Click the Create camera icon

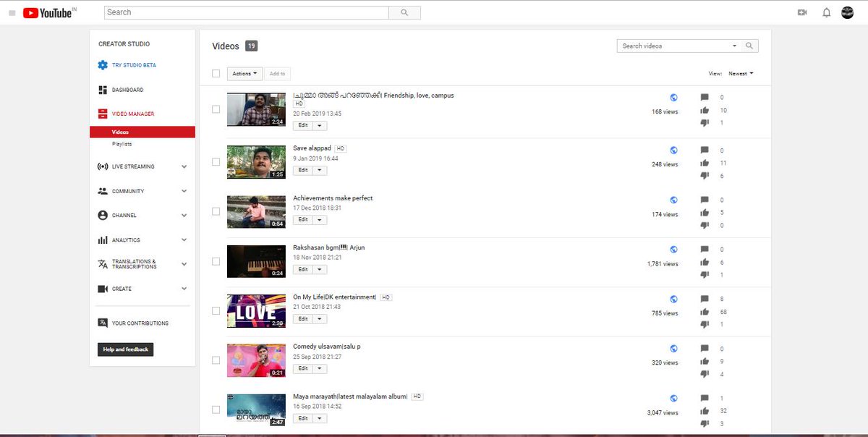[x=103, y=289]
